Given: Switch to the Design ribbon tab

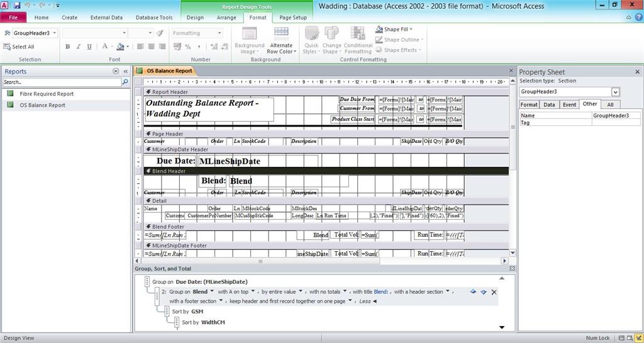Looking at the screenshot, I should tap(195, 18).
